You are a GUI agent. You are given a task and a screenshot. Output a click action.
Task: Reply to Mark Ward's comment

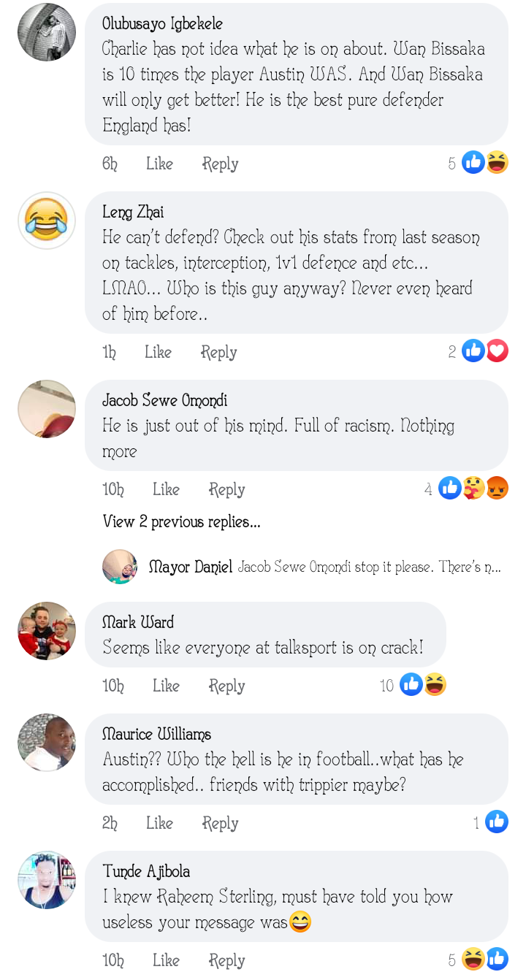[226, 686]
